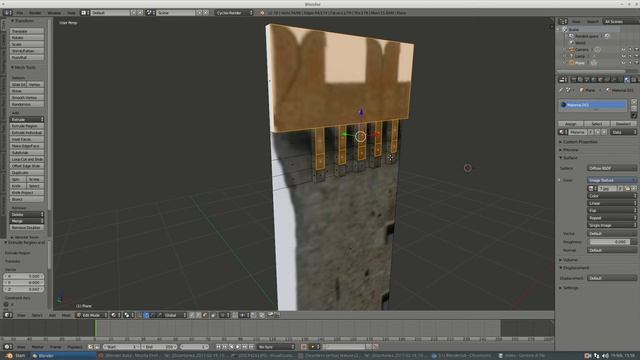Open the screen layout browse icon
The image size is (640, 360).
point(84,13)
